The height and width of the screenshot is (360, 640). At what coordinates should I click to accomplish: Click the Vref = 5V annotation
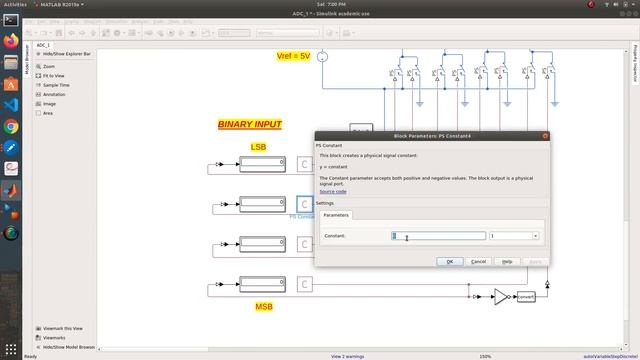tap(293, 56)
